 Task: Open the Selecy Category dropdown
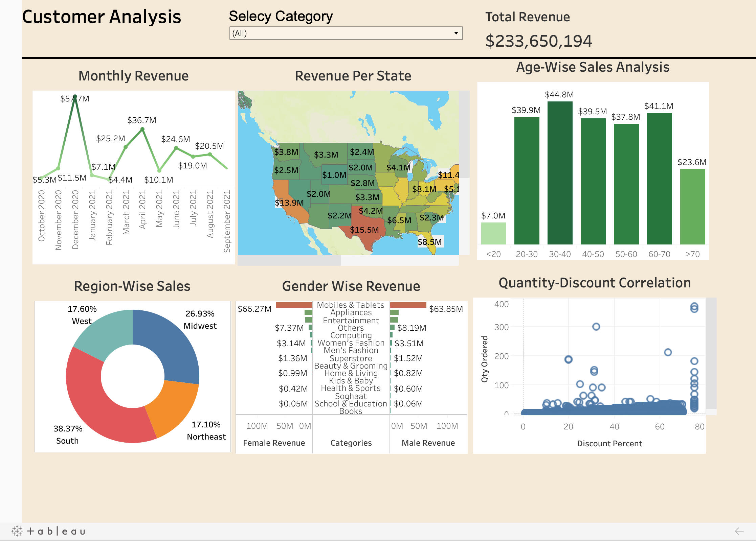[346, 33]
